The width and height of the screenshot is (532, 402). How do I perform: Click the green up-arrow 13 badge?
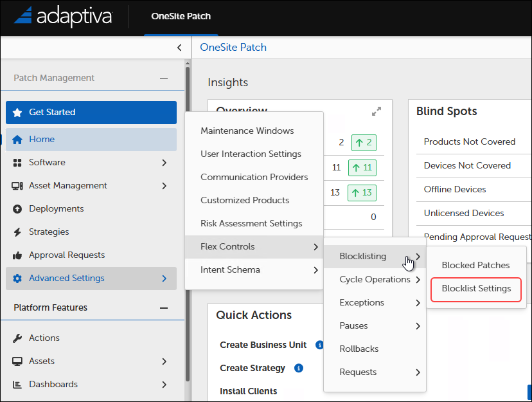coord(362,193)
